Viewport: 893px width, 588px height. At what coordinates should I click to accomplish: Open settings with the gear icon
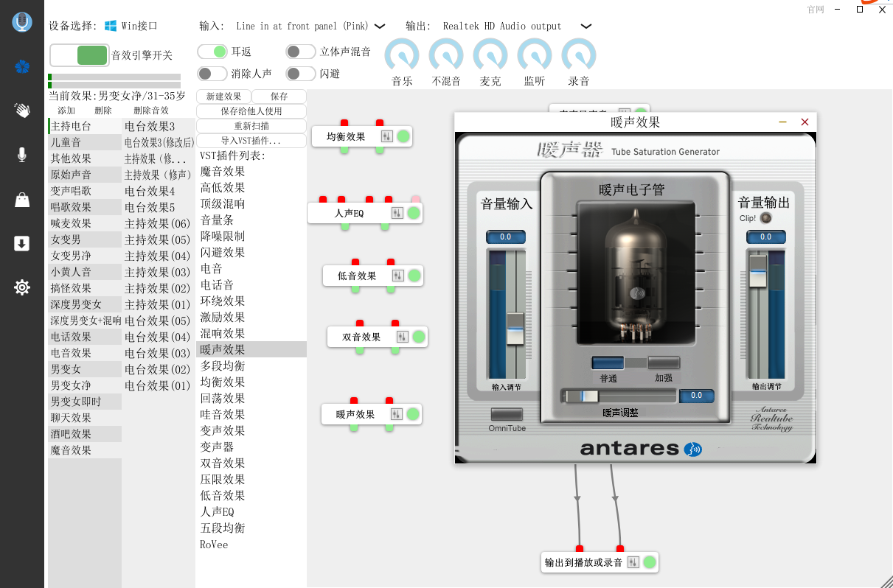22,287
